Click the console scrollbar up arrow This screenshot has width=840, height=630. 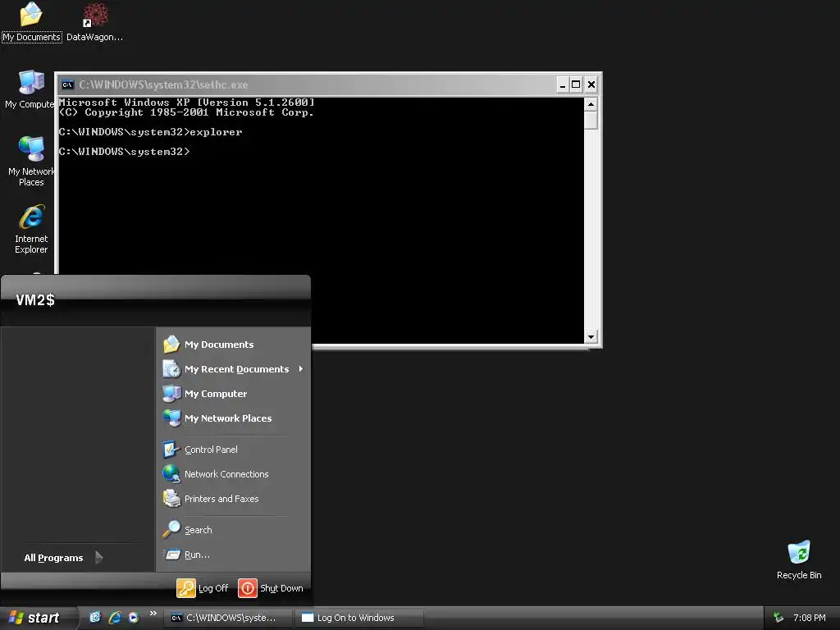click(x=591, y=104)
